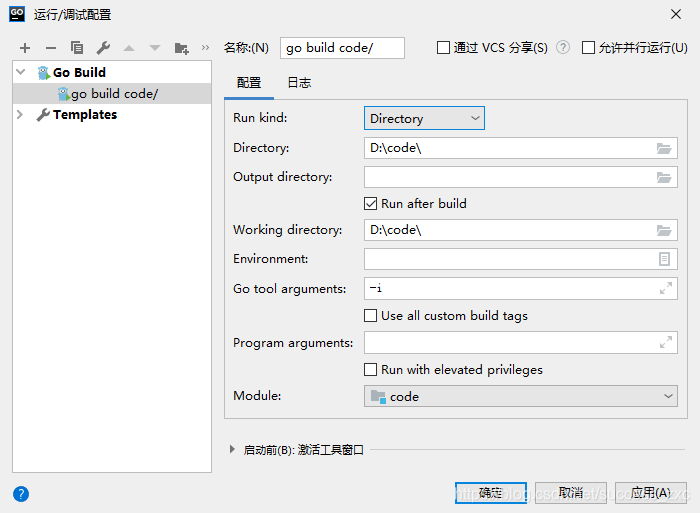
Task: Browse for Directory using its folder icon
Action: pyautogui.click(x=664, y=148)
